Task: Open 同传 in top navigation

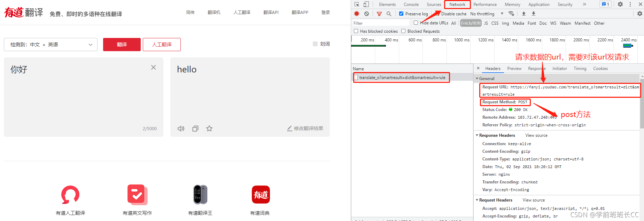Action: (x=190, y=13)
